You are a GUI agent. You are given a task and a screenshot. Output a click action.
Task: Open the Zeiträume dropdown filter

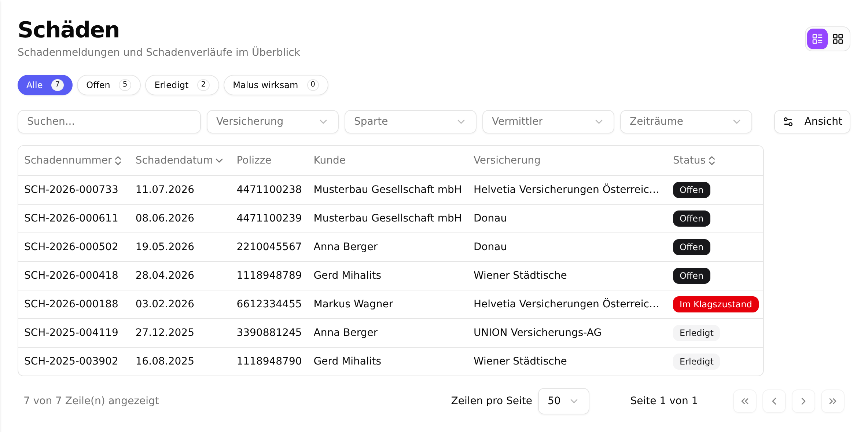686,122
